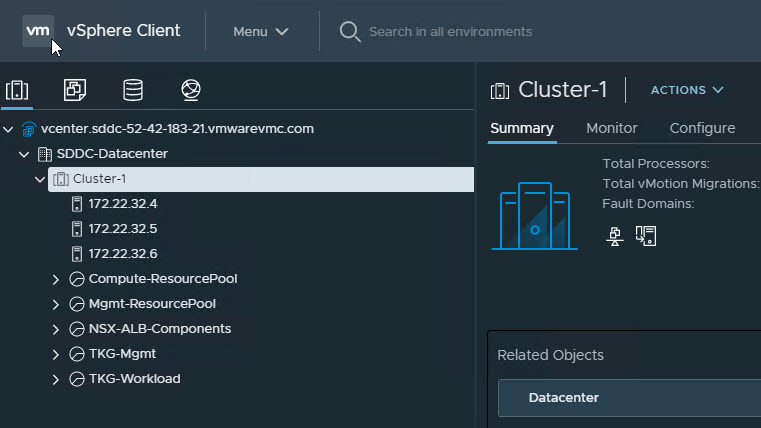
Task: Select vcenter.sddc-52-42-183-21.vmwarevmc.com in tree
Action: (x=177, y=129)
